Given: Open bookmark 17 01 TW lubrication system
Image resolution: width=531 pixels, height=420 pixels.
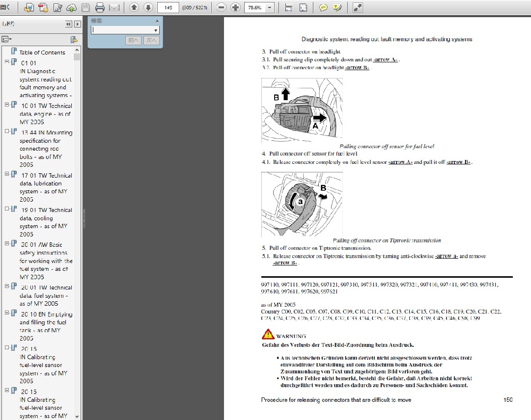Looking at the screenshot, I should click(46, 187).
